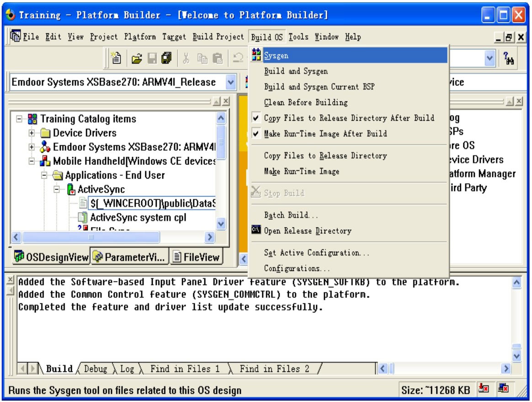Screen dimensions: 532x402
Task: Collapse the ActiveSync tree node
Action: pos(57,189)
